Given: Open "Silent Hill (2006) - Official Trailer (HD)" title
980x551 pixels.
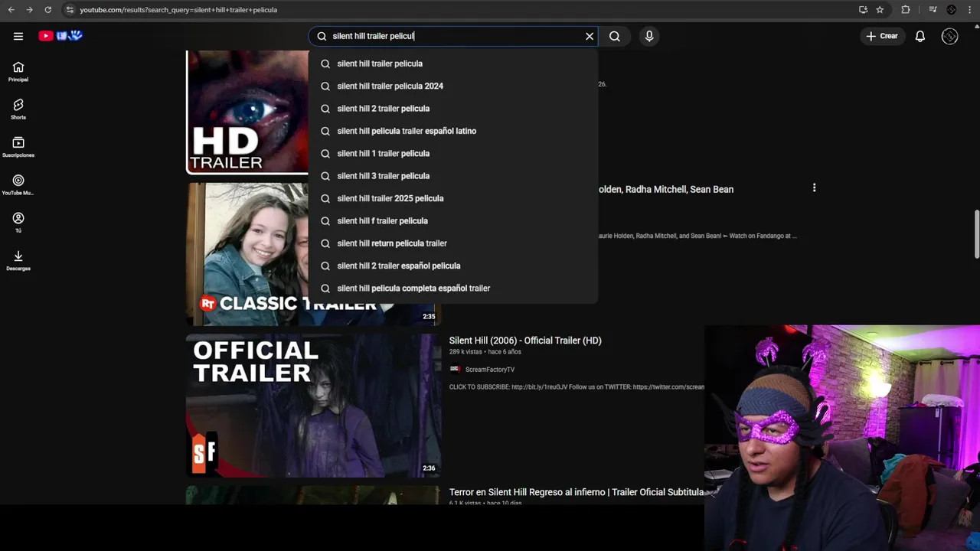Looking at the screenshot, I should (525, 341).
